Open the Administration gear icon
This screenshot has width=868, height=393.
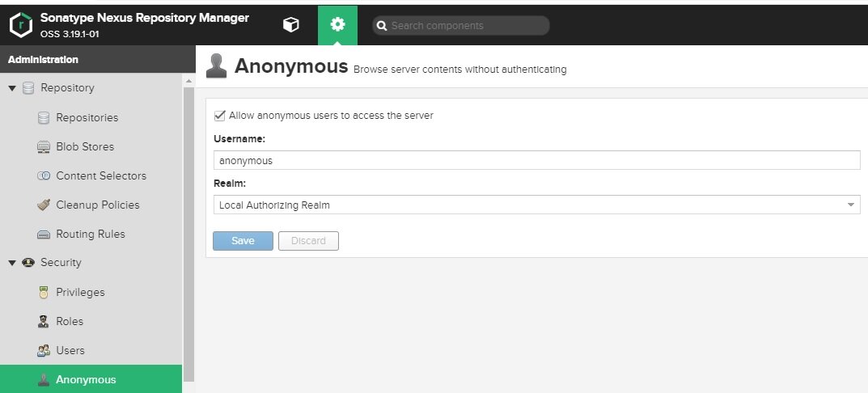point(337,25)
